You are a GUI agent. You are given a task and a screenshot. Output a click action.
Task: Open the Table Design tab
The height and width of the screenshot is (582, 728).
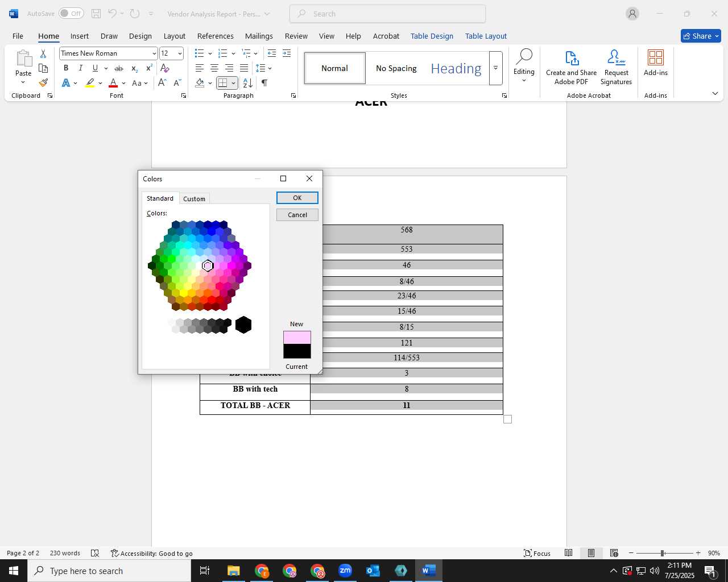click(x=432, y=36)
